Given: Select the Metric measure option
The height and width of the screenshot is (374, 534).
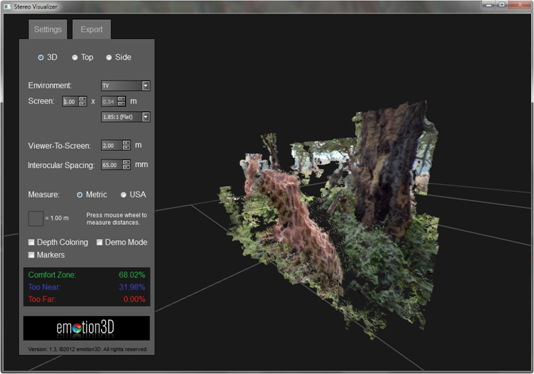Looking at the screenshot, I should tap(79, 195).
